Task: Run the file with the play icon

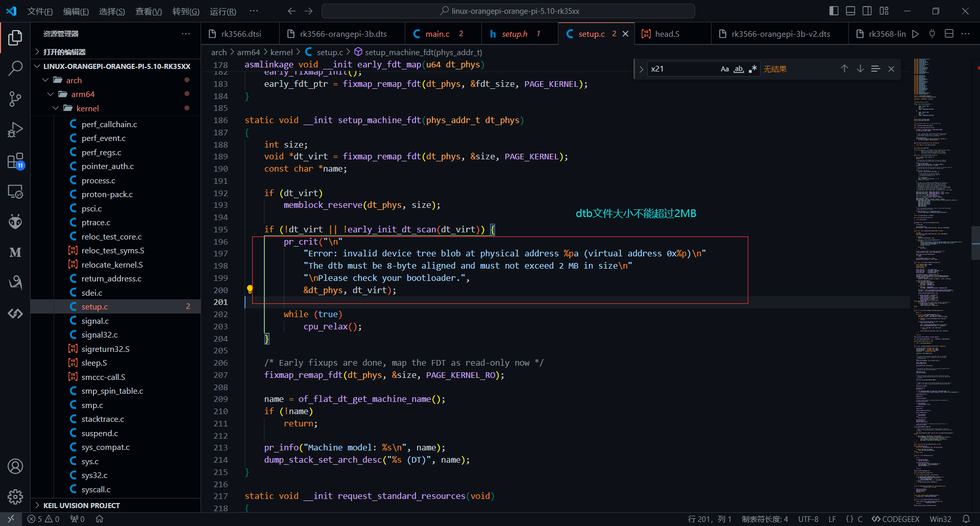Action: tap(915, 34)
